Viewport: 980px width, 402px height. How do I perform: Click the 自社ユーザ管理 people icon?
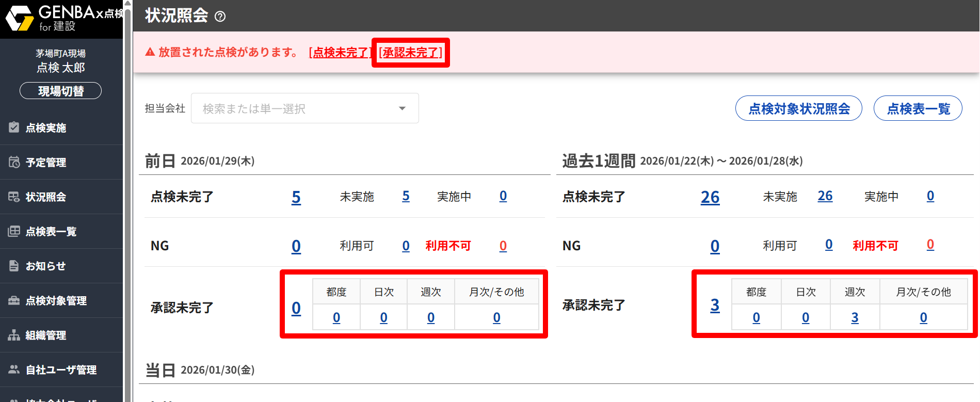[14, 369]
